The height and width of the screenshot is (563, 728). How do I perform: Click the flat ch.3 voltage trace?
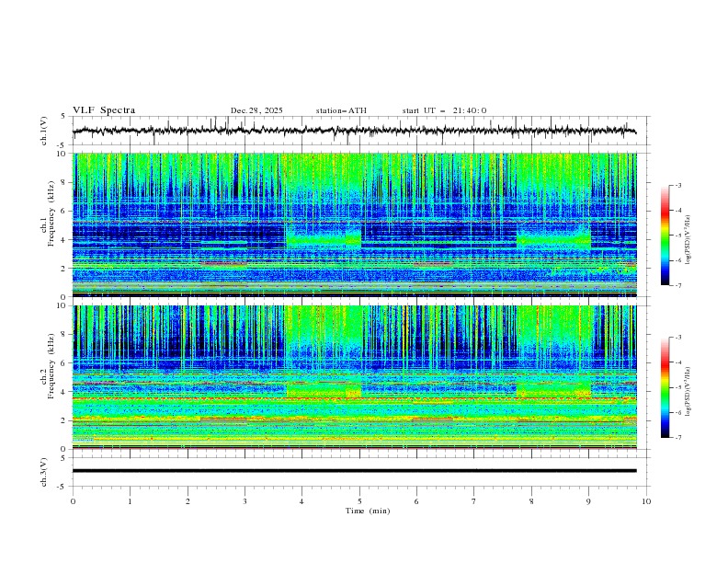click(354, 471)
